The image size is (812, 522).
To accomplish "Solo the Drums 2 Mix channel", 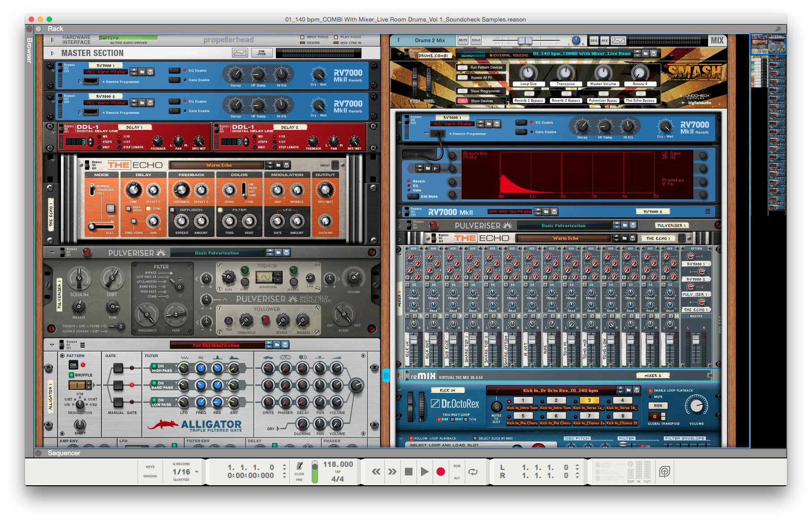I will coord(476,40).
